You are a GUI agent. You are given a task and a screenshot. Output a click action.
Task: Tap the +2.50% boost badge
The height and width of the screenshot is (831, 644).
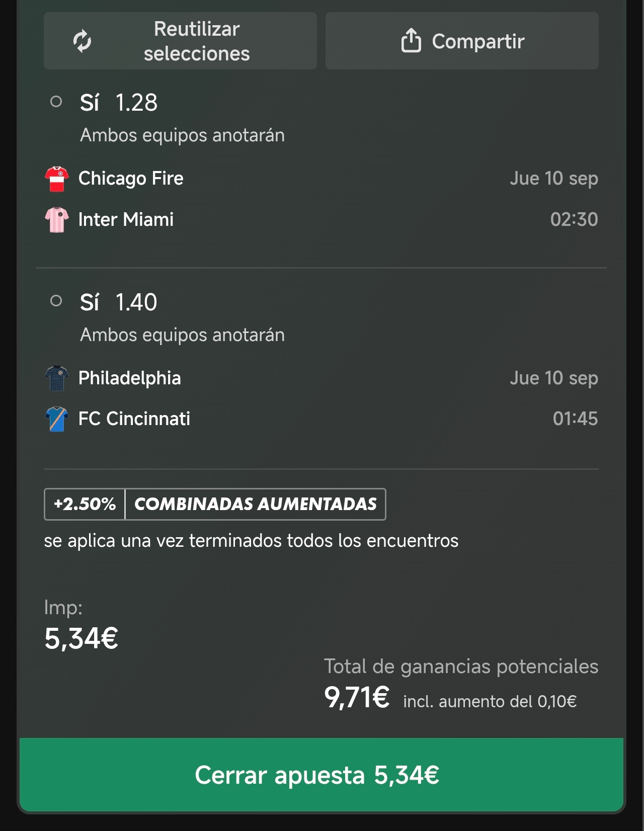[85, 504]
